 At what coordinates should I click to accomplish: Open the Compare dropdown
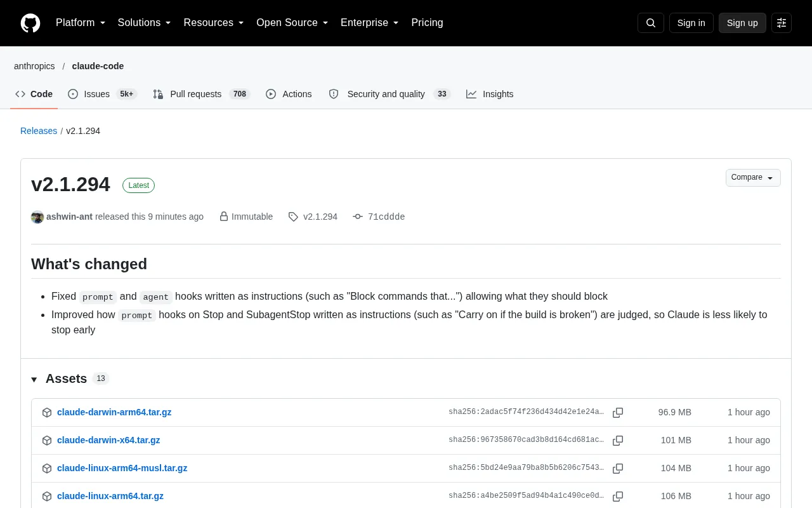pyautogui.click(x=753, y=178)
